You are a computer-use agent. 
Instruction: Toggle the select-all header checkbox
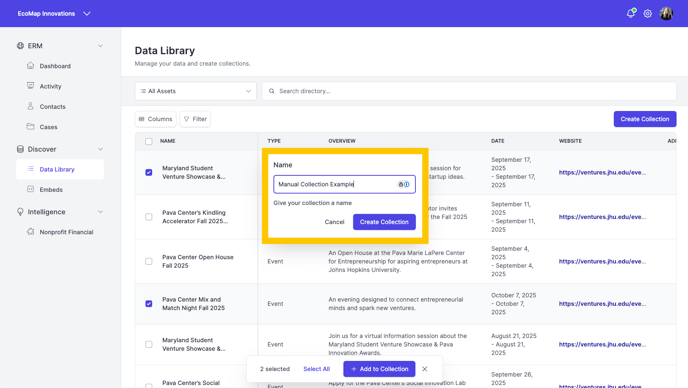pyautogui.click(x=149, y=141)
